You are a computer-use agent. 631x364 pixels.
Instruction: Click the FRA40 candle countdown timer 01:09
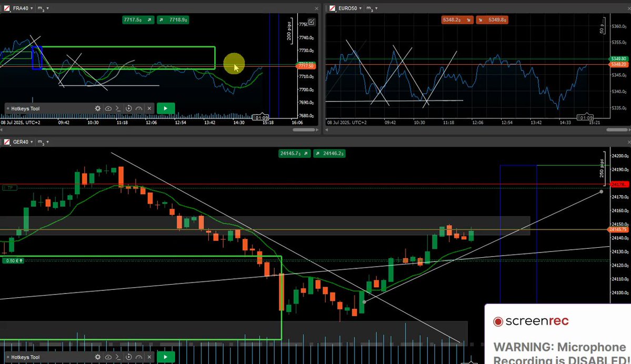point(262,118)
